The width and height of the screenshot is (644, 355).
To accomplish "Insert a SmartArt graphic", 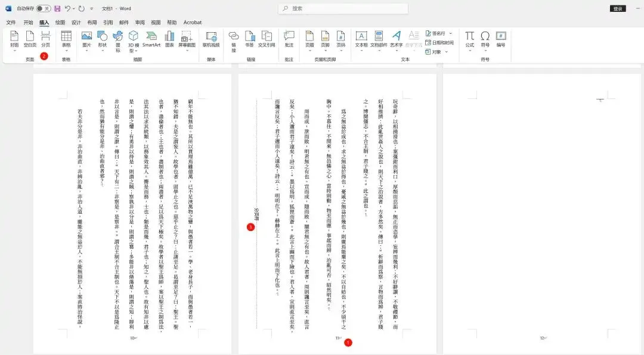I will tap(151, 39).
